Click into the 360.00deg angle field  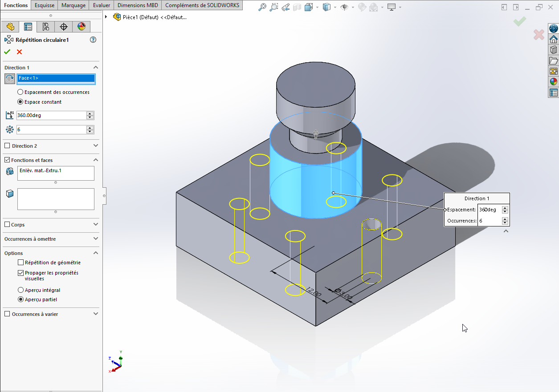coord(51,116)
